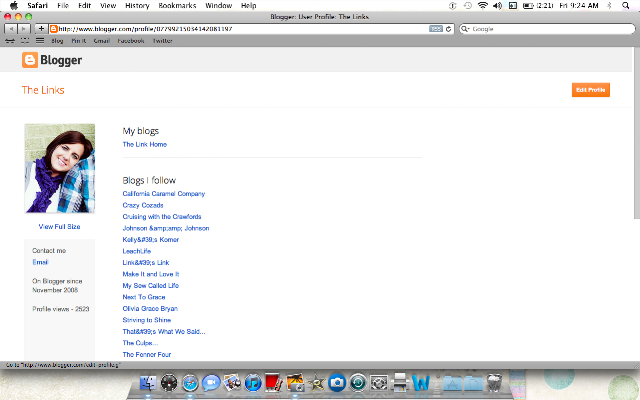The width and height of the screenshot is (640, 400).
Task: Open My Sow Called Life link
Action: (151, 286)
